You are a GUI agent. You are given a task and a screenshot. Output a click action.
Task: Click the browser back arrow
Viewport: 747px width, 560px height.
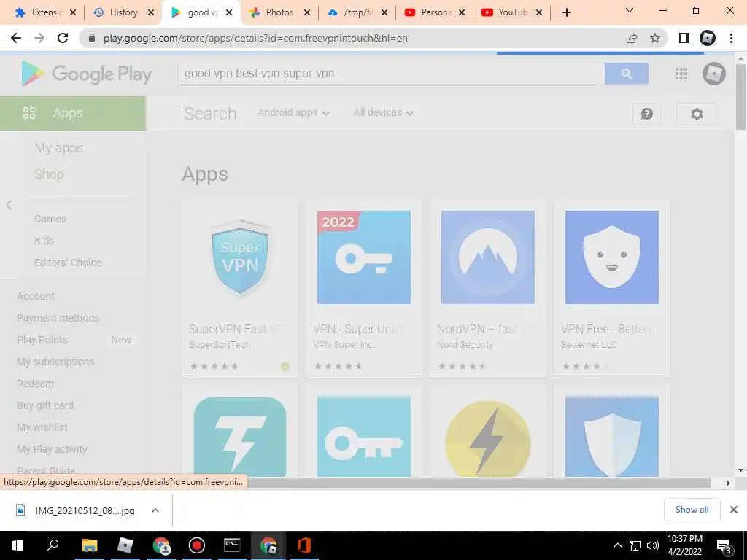[x=16, y=38]
